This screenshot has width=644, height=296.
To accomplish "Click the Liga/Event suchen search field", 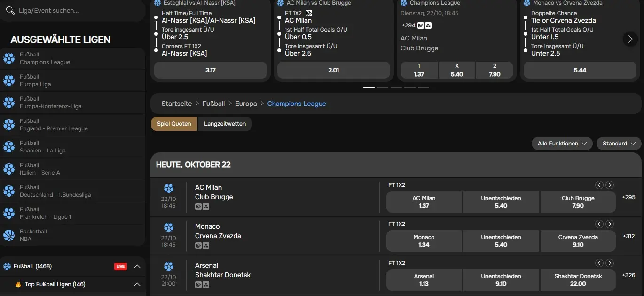I will 73,10.
